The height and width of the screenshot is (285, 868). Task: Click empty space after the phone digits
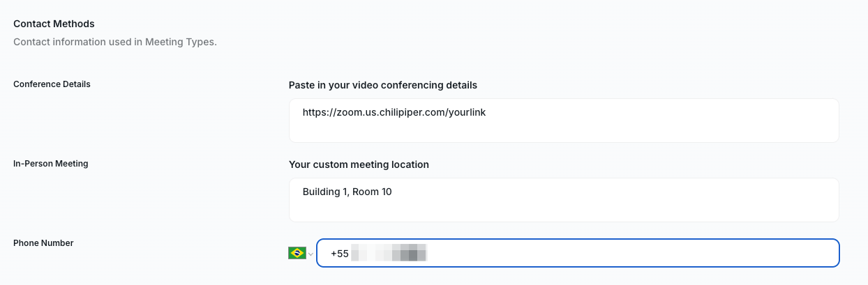click(628, 254)
